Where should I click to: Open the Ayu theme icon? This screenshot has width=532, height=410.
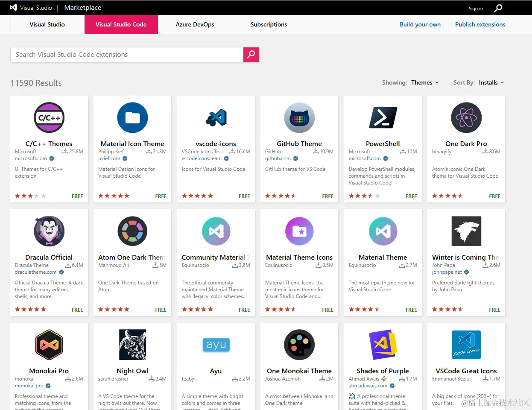(x=216, y=345)
